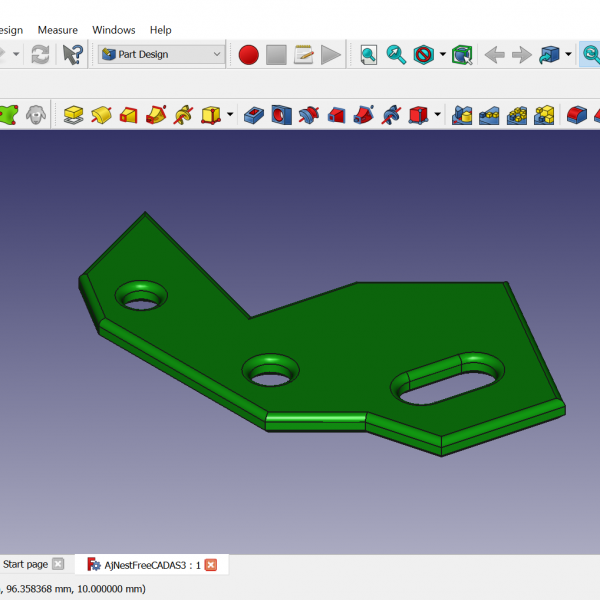Select the Pocket tool icon
The height and width of the screenshot is (600, 600).
pyautogui.click(x=254, y=115)
